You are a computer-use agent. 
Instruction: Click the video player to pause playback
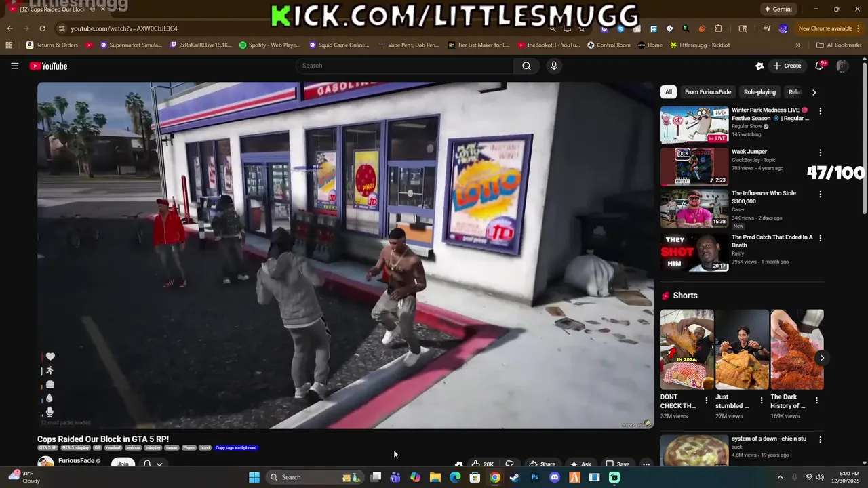coord(345,256)
